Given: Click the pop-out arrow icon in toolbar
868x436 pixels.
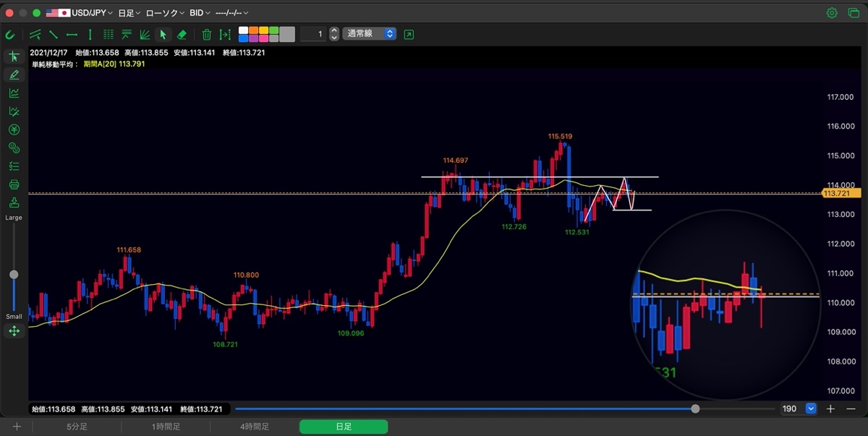Looking at the screenshot, I should click(409, 34).
